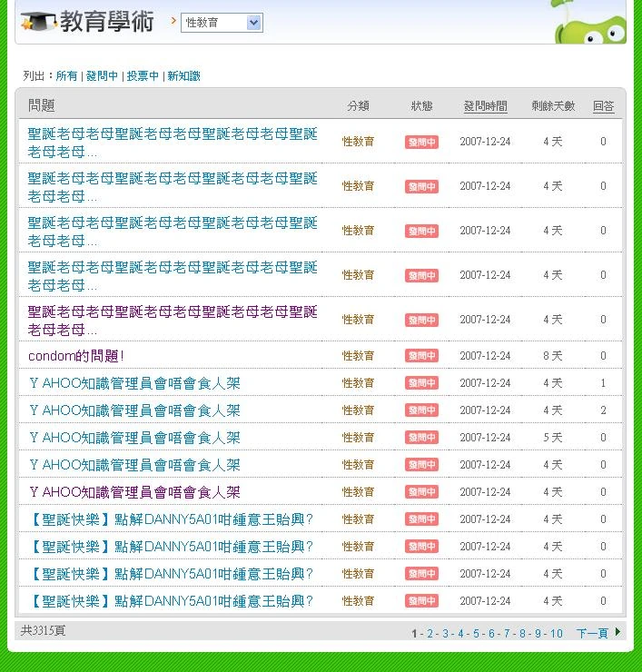Click the 分類 column header
642x672 pixels.
click(x=359, y=106)
